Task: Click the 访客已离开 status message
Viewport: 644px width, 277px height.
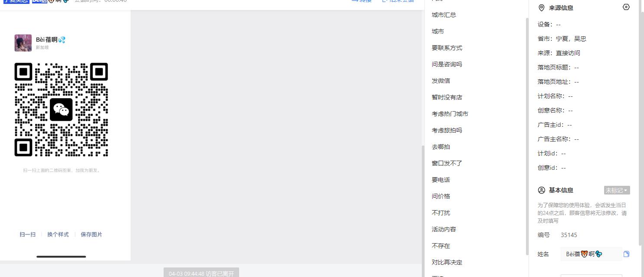Action: 201,274
